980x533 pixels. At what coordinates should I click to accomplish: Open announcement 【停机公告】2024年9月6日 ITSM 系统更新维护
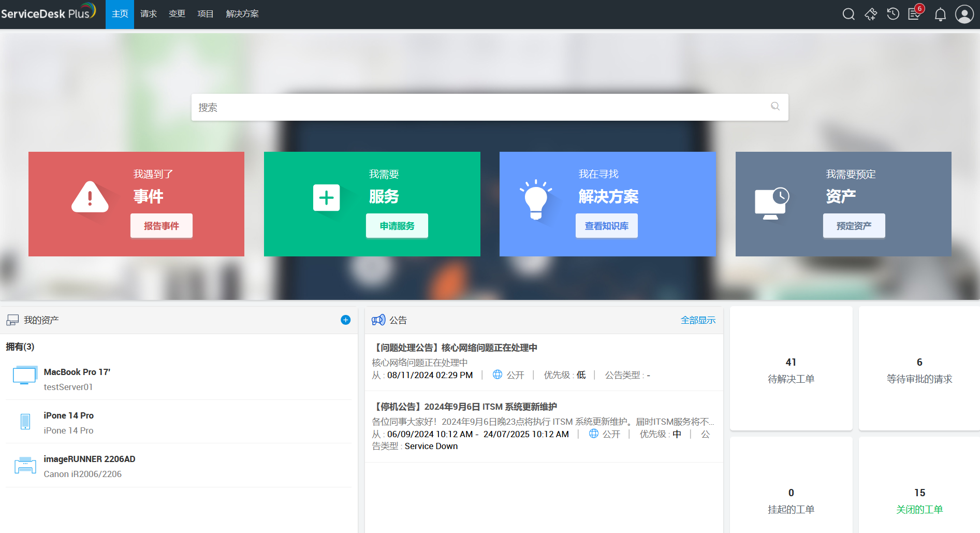click(465, 407)
